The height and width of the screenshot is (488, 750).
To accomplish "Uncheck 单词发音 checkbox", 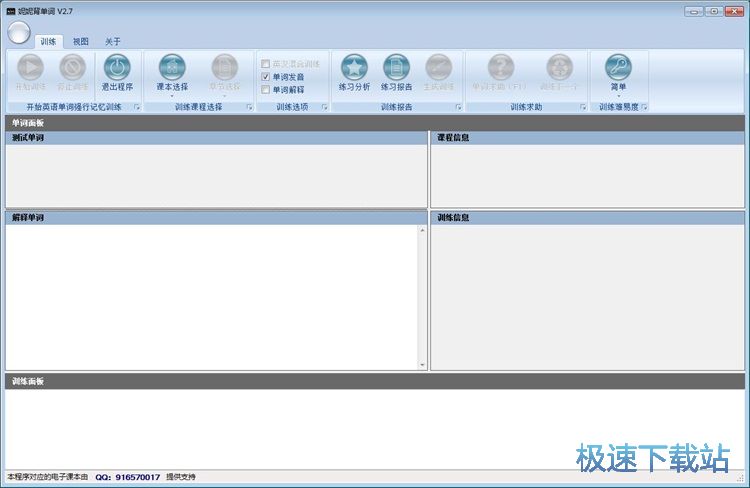I will pos(265,77).
